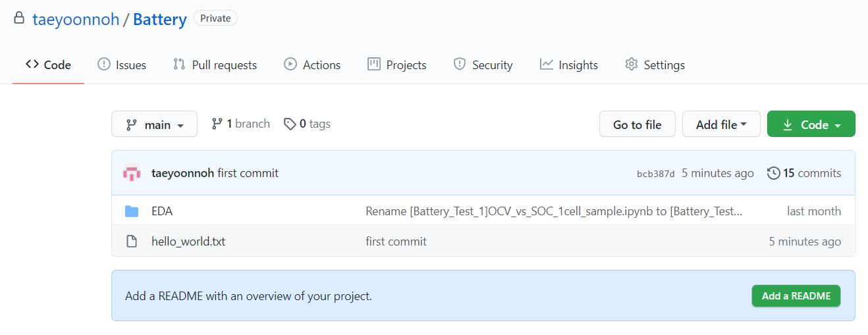Click the tag icon next to 0 tags

(290, 124)
